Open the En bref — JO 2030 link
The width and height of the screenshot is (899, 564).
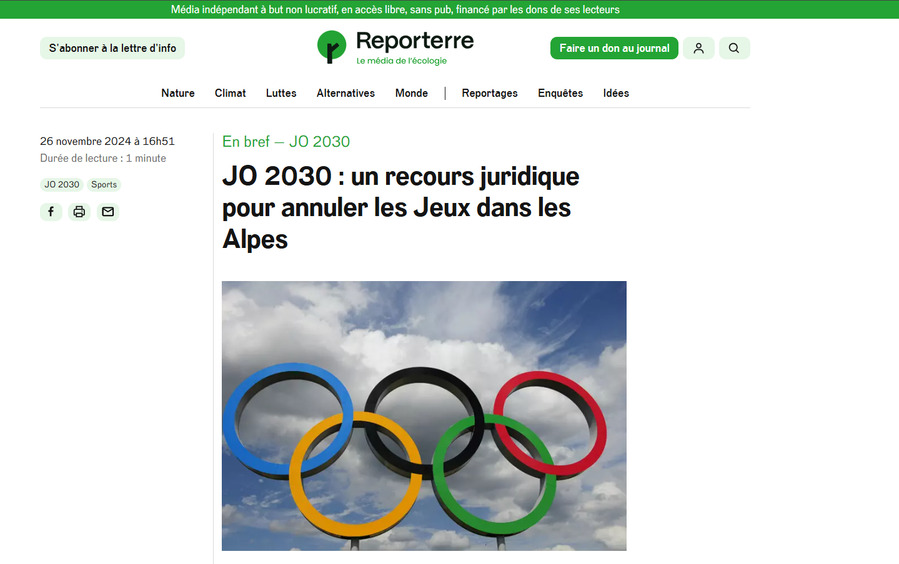click(286, 142)
